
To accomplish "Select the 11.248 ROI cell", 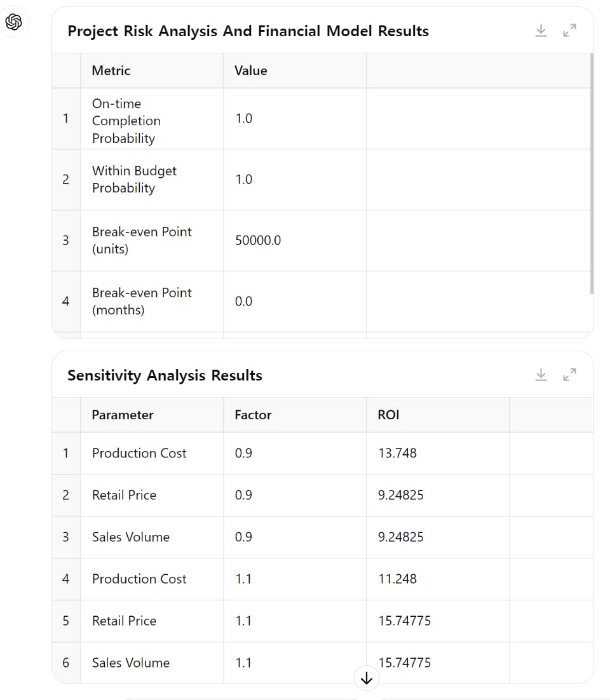I will click(x=397, y=579).
